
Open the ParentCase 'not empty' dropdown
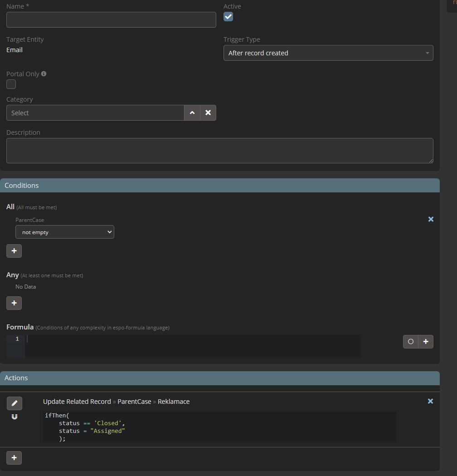coord(65,232)
